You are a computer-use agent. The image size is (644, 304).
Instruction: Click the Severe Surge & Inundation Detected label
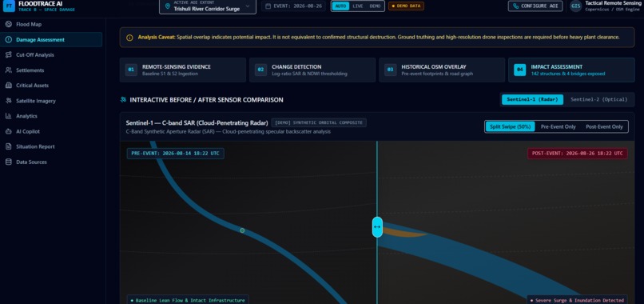pos(577,300)
